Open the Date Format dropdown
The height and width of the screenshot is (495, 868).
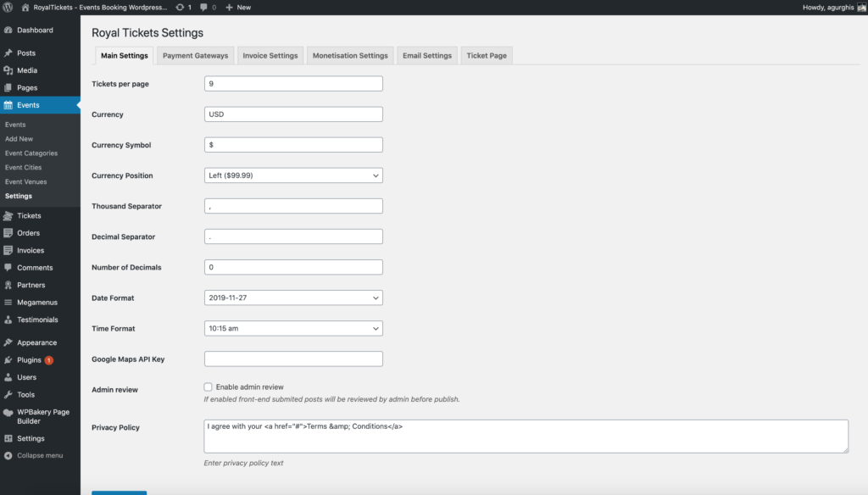tap(293, 298)
